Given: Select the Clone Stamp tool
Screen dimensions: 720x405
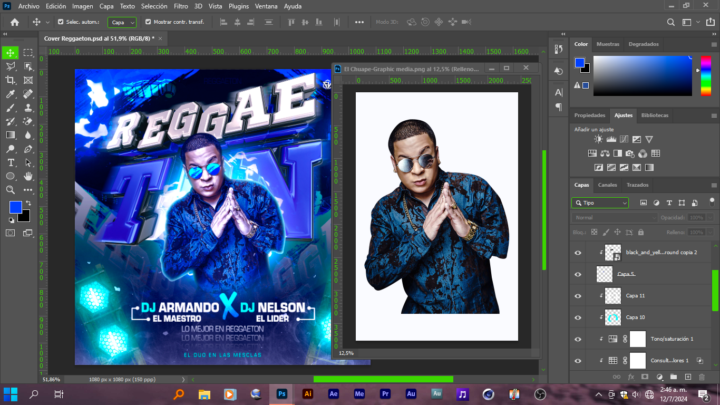Looking at the screenshot, I should click(x=28, y=108).
